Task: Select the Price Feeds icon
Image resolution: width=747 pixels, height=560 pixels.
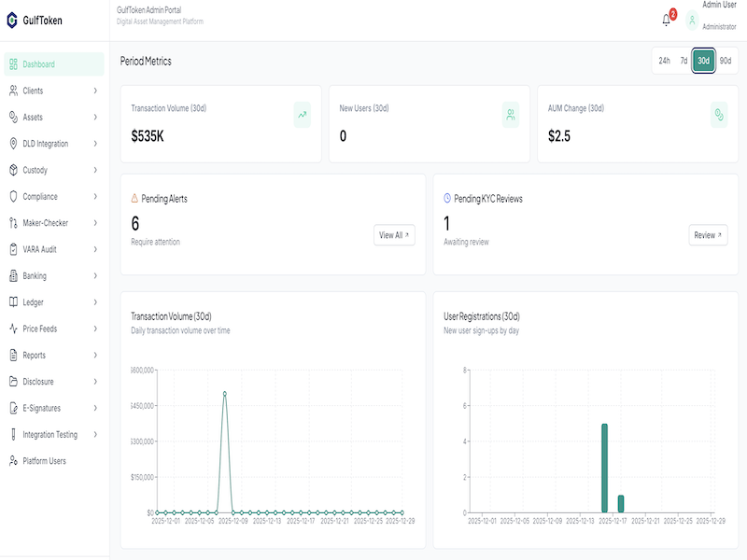Action: (13, 329)
